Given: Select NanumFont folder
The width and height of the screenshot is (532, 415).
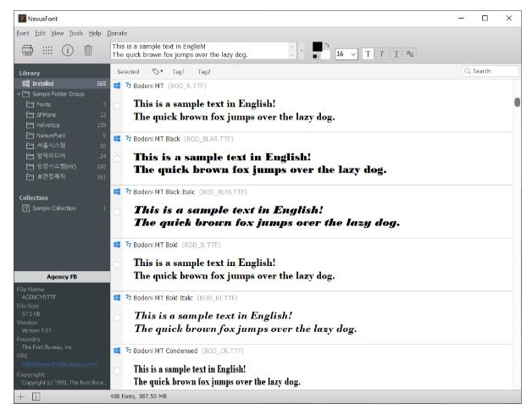Looking at the screenshot, I should [62, 136].
